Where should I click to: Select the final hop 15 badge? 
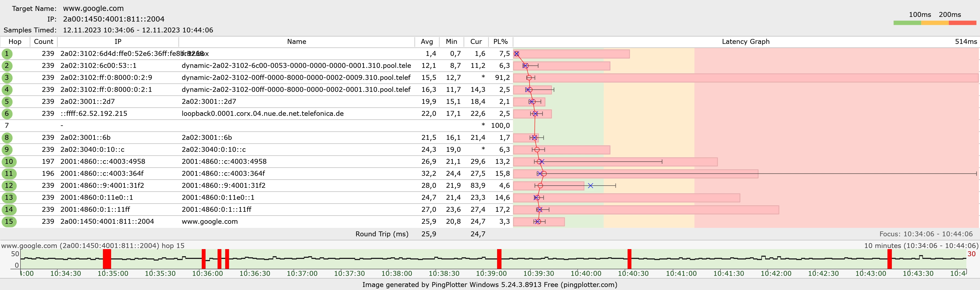pos(9,221)
